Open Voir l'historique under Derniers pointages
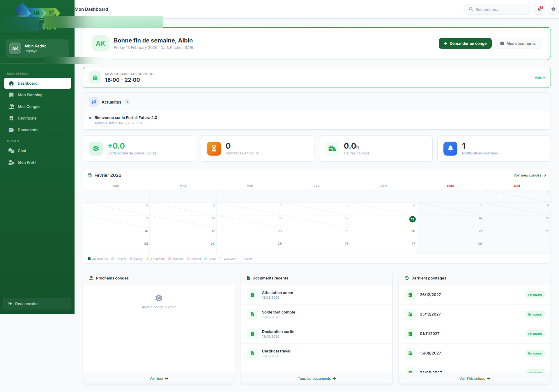 click(x=474, y=378)
